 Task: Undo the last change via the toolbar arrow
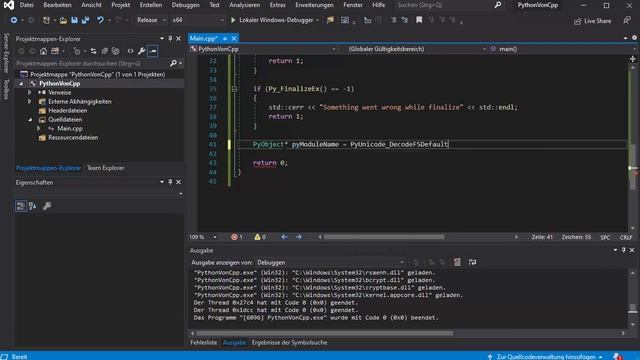(x=100, y=20)
